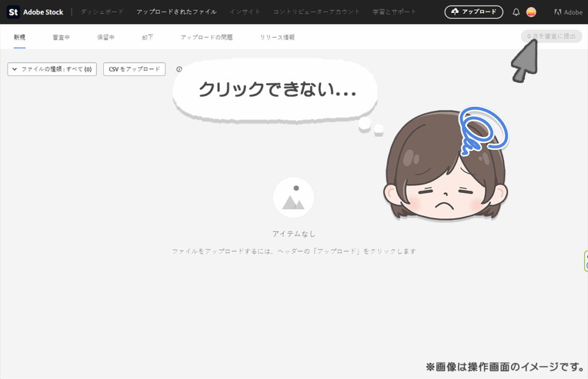Click the ファイルをアップロードするには instruction text
The image size is (588, 379).
pyautogui.click(x=294, y=251)
